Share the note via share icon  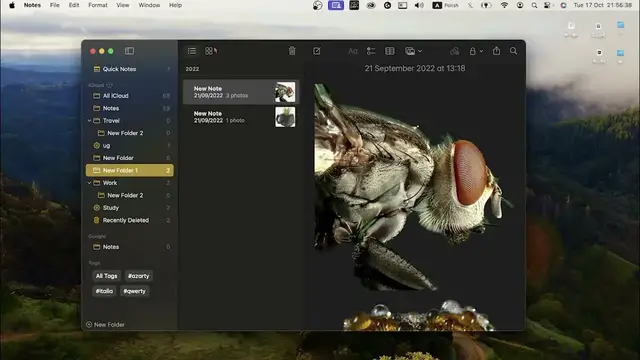click(x=496, y=51)
